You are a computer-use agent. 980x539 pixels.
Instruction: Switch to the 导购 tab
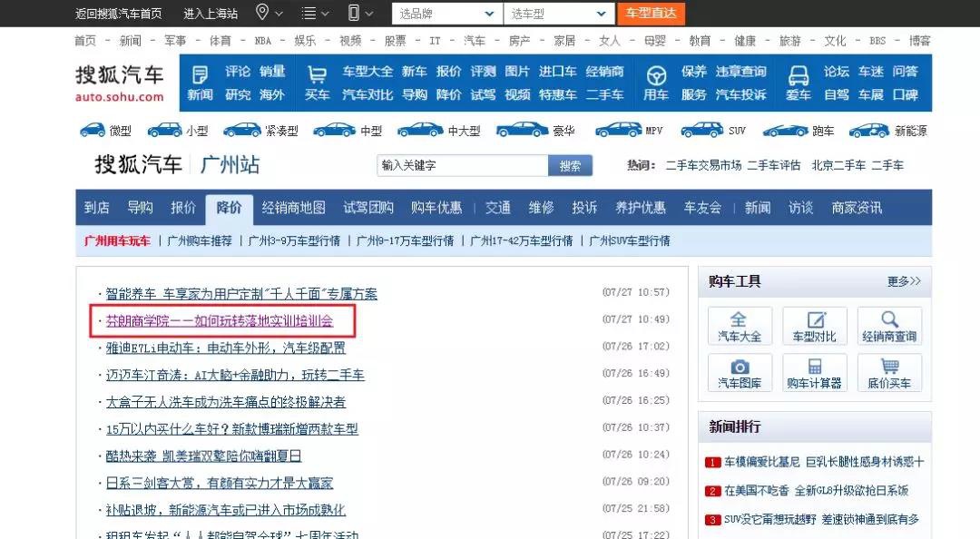pos(140,208)
